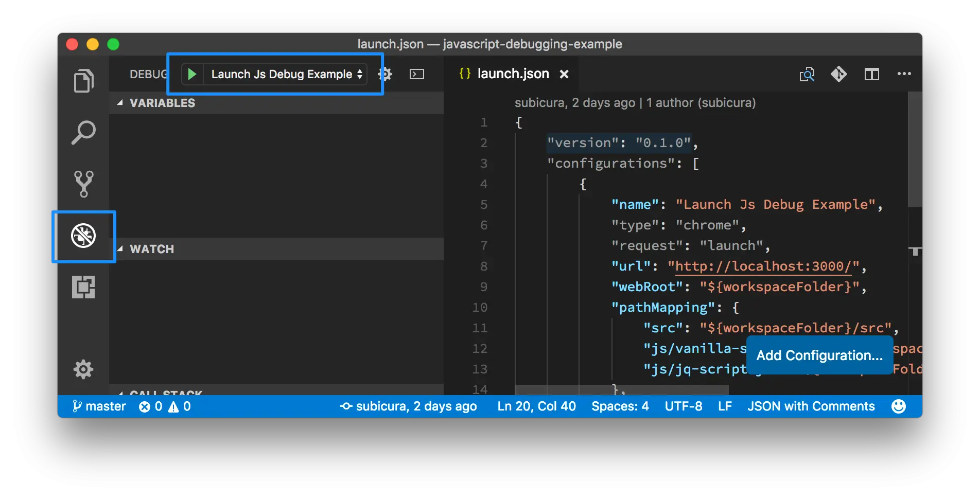Start debugging with green play button
The height and width of the screenshot is (500, 980).
click(x=192, y=74)
